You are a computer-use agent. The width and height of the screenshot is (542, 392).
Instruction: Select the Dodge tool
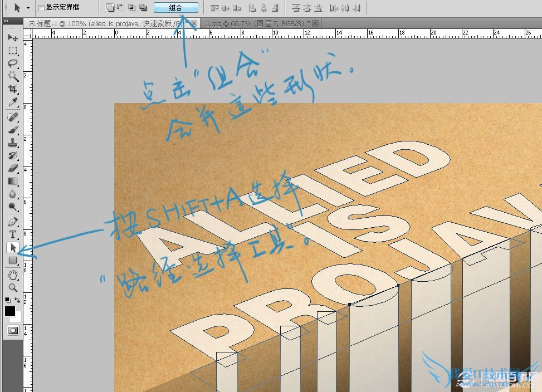(x=13, y=207)
